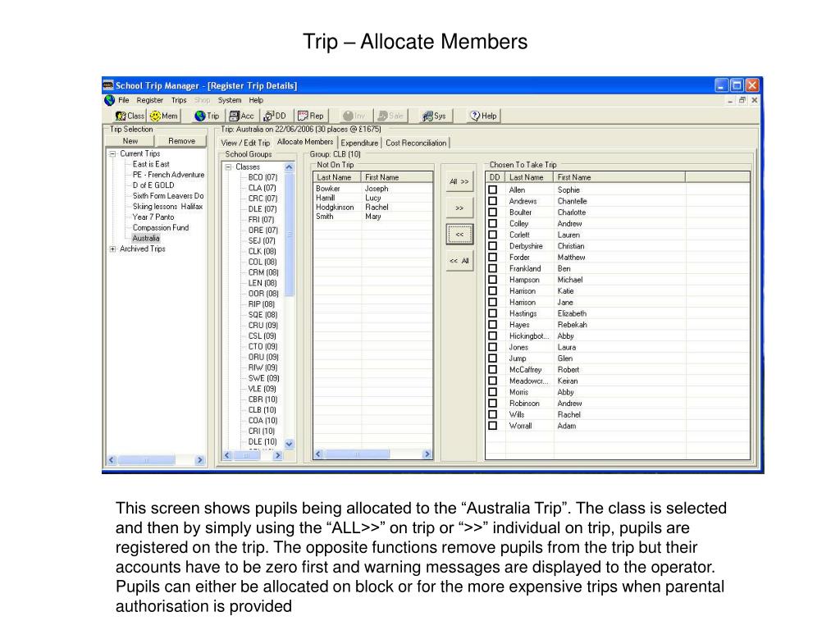Select the Australia trip in tree
The height and width of the screenshot is (630, 840).
point(146,239)
